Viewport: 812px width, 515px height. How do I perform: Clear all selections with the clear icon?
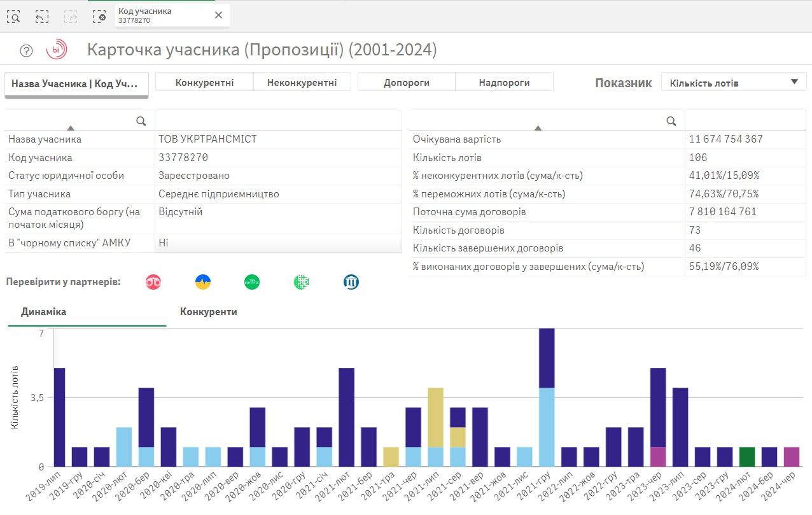click(100, 17)
